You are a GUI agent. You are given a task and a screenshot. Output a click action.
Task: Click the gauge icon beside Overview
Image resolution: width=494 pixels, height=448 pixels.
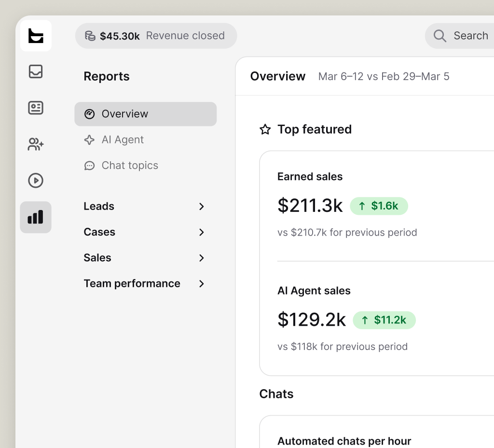pos(89,114)
